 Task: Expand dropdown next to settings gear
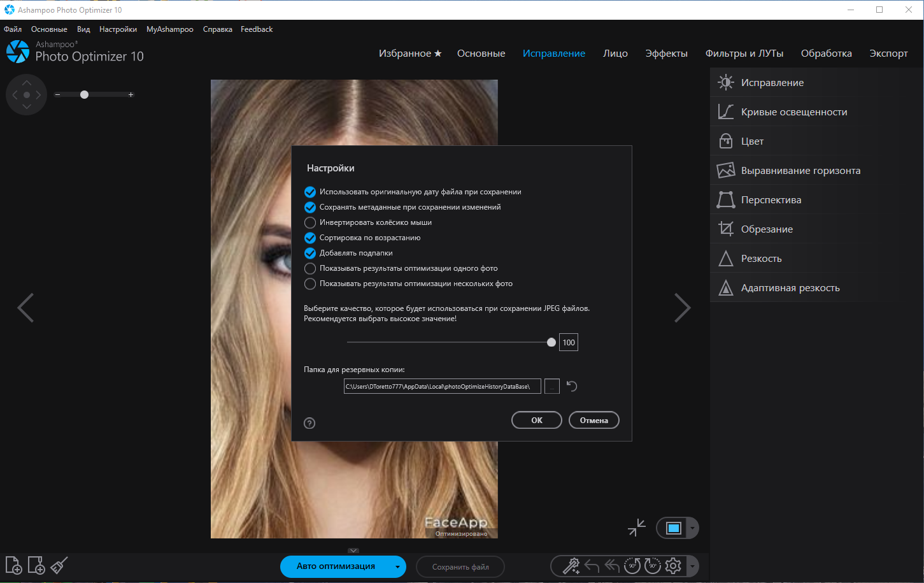(x=692, y=566)
